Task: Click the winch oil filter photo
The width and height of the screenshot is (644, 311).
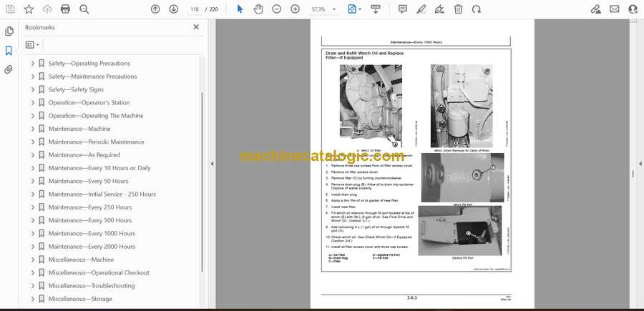Action: point(371,106)
